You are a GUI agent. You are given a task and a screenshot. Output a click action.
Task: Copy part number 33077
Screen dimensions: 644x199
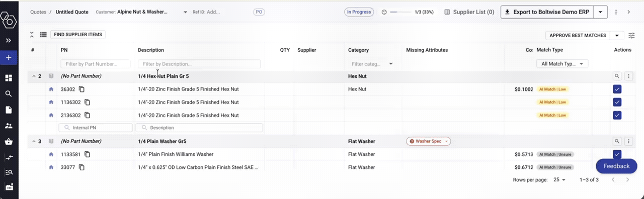pos(82,167)
